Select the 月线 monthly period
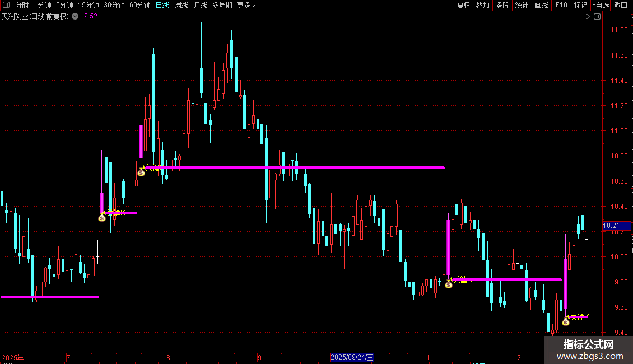Screen dimensions: 633x364 click(200, 5)
